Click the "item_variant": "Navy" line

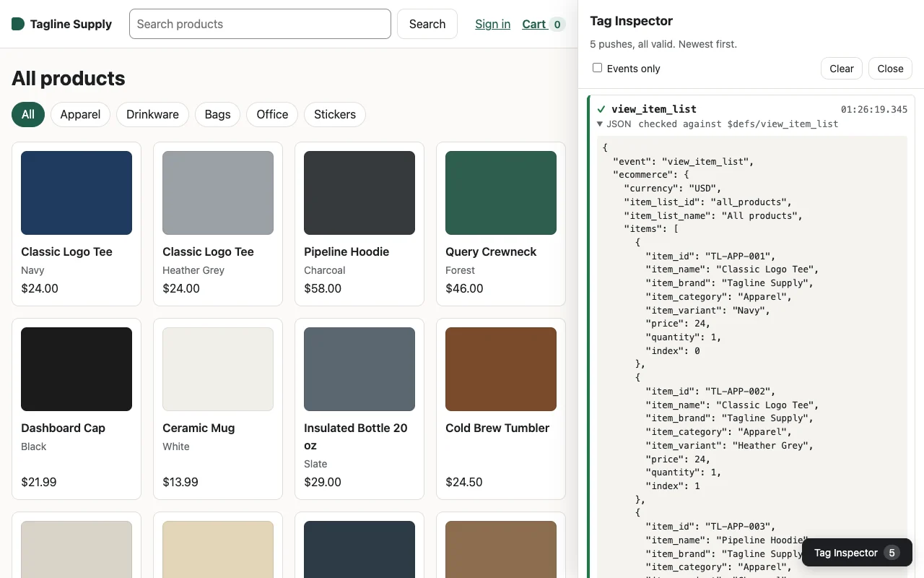(x=708, y=310)
